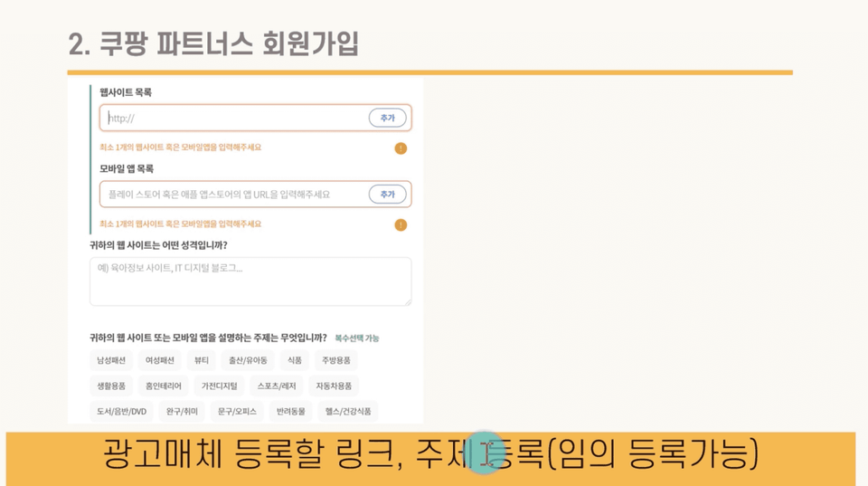Click warning icon under the mobile app field
Screen dimensions: 868x486
click(x=401, y=224)
